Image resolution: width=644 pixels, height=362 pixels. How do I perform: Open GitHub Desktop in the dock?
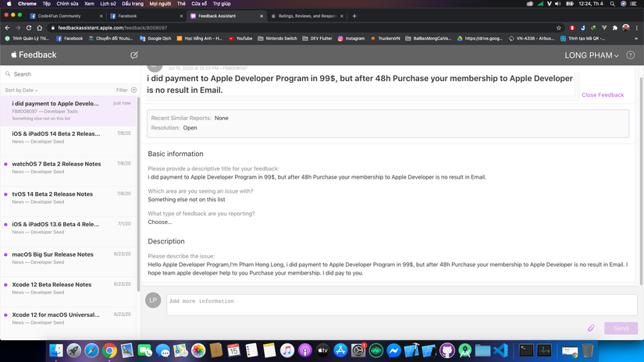coord(447,350)
